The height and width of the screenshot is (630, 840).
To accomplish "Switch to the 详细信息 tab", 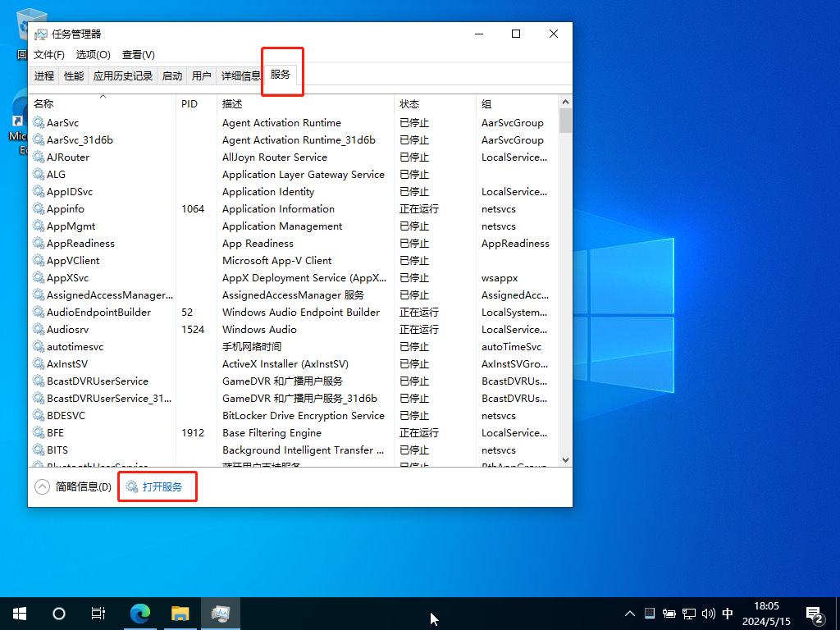I will click(241, 76).
